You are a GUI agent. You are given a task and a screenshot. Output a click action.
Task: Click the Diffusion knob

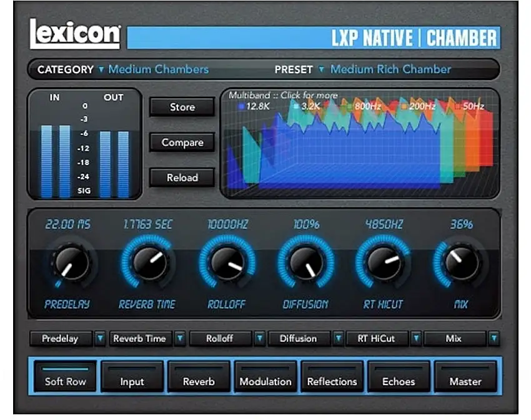point(305,262)
